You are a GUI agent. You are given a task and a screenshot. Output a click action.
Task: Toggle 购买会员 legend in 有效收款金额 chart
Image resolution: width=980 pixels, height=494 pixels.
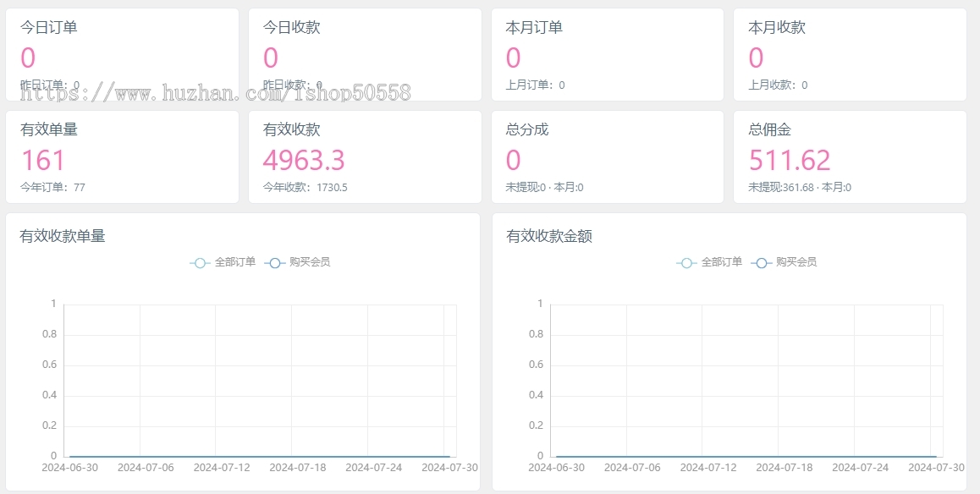pos(784,262)
